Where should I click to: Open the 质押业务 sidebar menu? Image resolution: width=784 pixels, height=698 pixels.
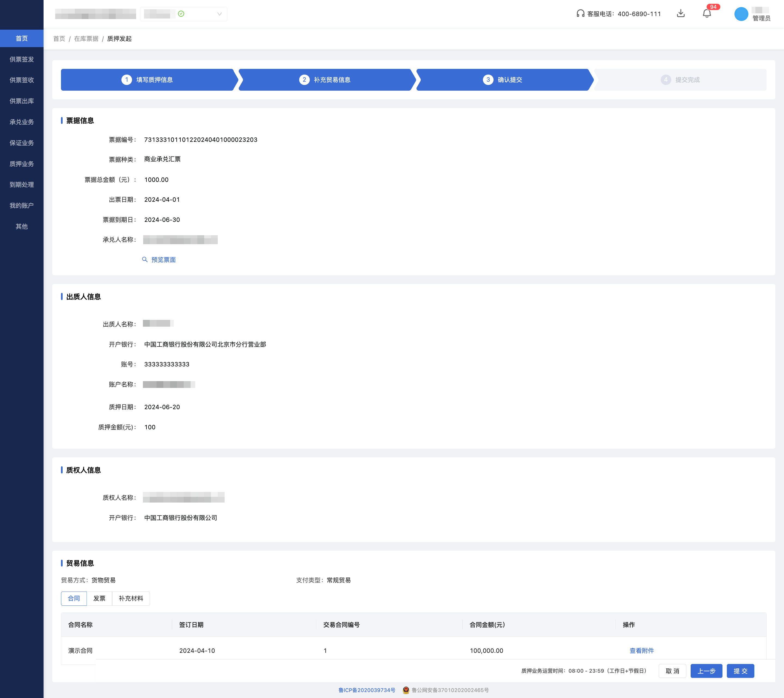click(22, 164)
